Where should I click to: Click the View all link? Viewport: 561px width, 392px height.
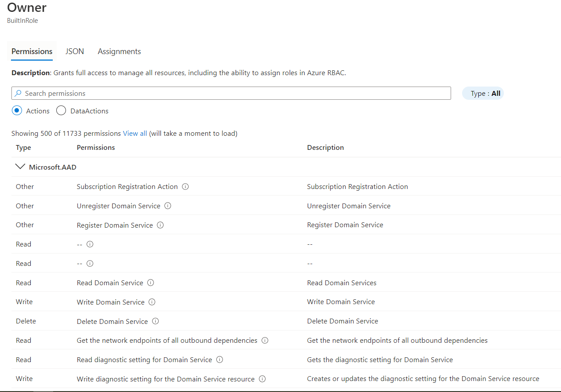[x=135, y=133]
